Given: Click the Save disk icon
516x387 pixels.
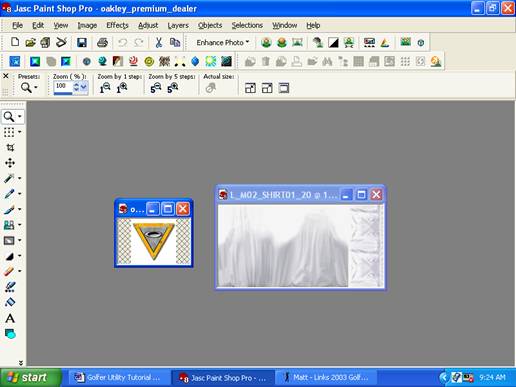Looking at the screenshot, I should 82,42.
